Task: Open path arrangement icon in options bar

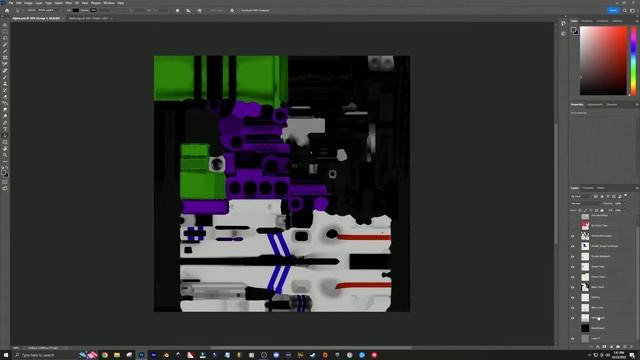Action: [x=199, y=10]
